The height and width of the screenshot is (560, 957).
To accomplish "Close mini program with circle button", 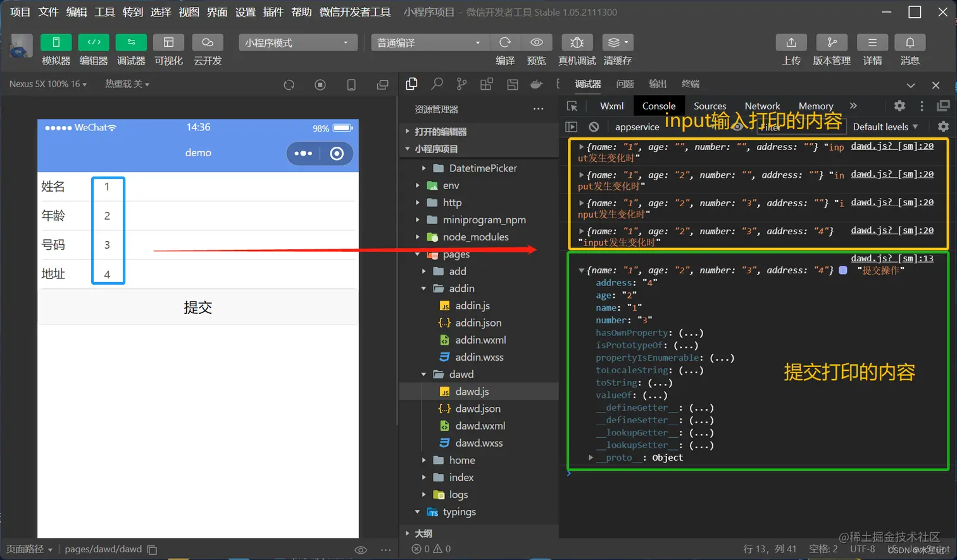I will coord(337,154).
